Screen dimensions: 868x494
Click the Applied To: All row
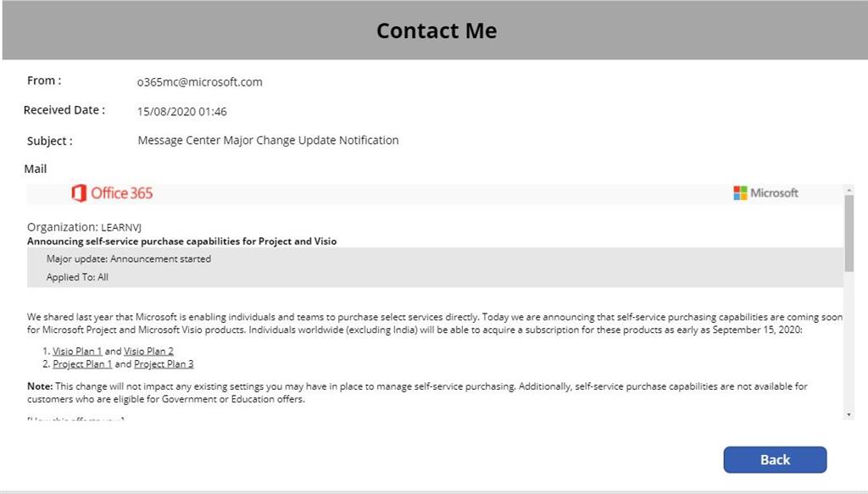pyautogui.click(x=78, y=277)
